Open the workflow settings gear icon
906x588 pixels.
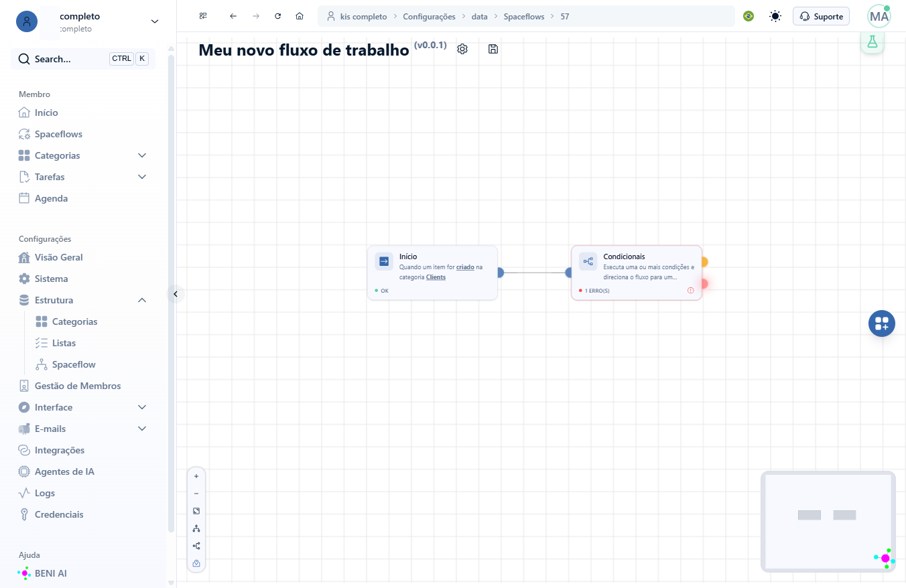(x=462, y=49)
